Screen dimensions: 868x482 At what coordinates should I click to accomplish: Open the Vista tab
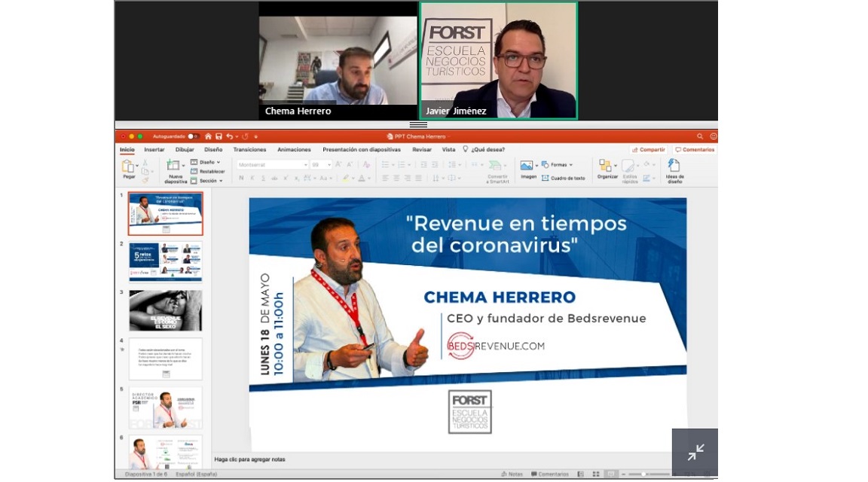[x=448, y=149]
